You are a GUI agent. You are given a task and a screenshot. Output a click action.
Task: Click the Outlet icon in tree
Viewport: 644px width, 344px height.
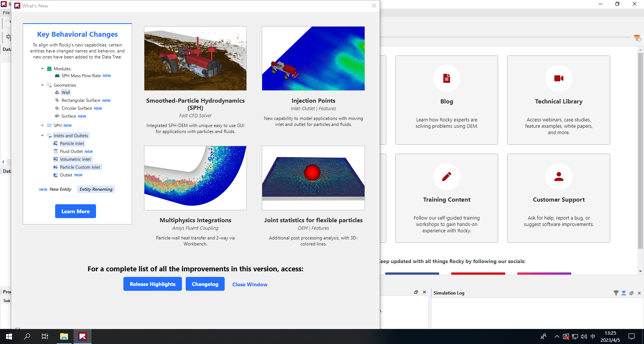tap(56, 175)
